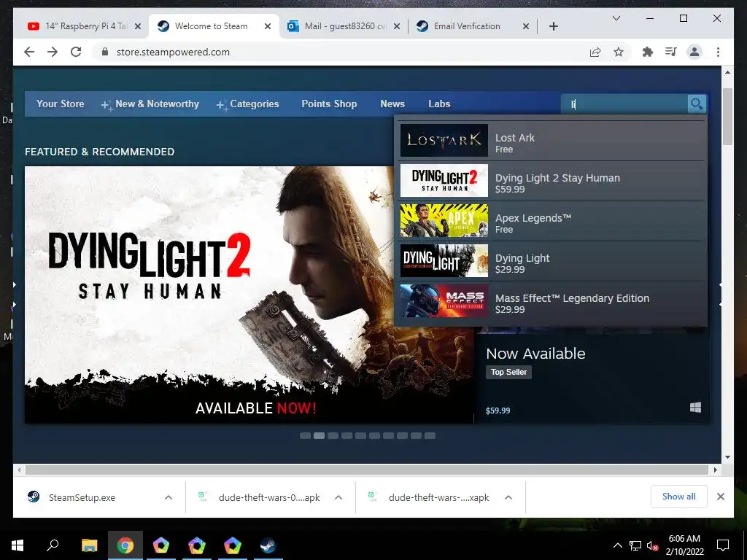The height and width of the screenshot is (560, 747).
Task: Click the Windows platform icon on featured game
Action: pyautogui.click(x=695, y=407)
